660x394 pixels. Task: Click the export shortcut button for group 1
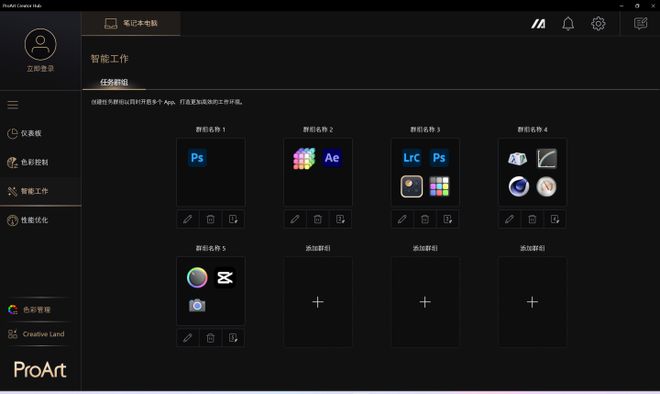tap(233, 219)
